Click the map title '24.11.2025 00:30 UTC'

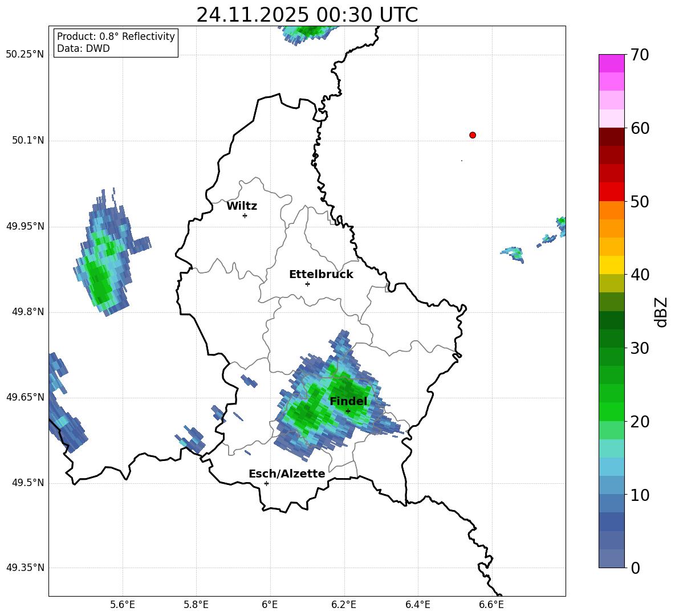(x=307, y=15)
